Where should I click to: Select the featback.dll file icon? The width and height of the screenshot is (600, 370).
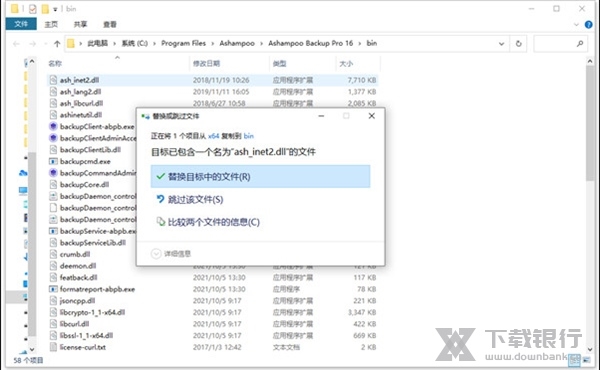click(54, 277)
